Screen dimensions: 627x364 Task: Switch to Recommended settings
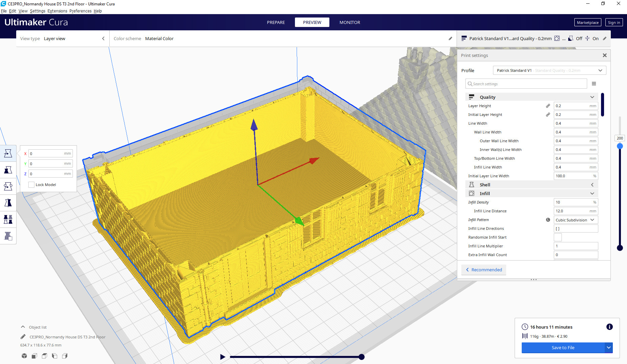click(484, 270)
